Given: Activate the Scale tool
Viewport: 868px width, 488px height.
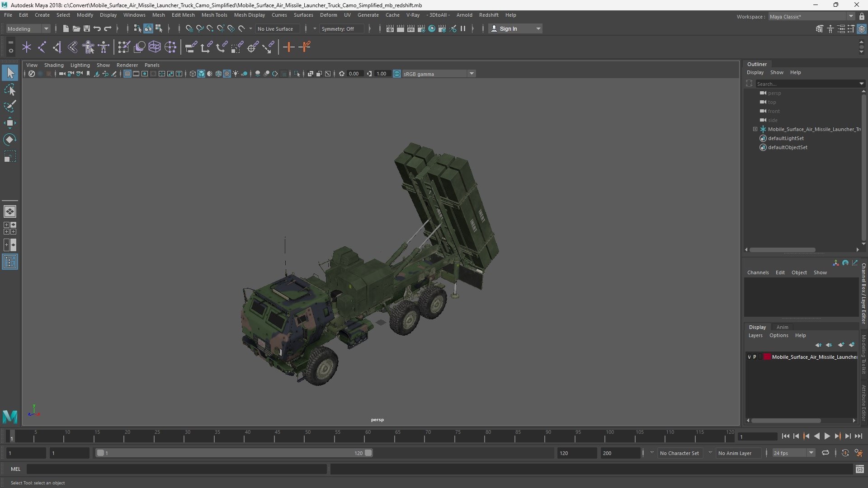Looking at the screenshot, I should [10, 156].
